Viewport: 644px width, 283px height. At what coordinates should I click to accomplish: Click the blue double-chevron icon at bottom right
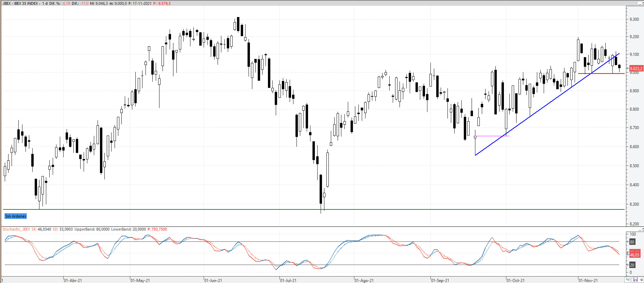[628, 280]
